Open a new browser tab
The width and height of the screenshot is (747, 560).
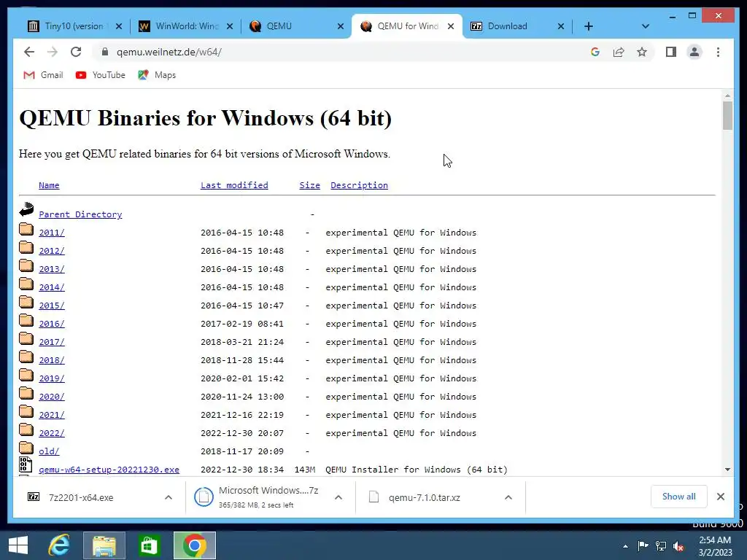(x=589, y=26)
